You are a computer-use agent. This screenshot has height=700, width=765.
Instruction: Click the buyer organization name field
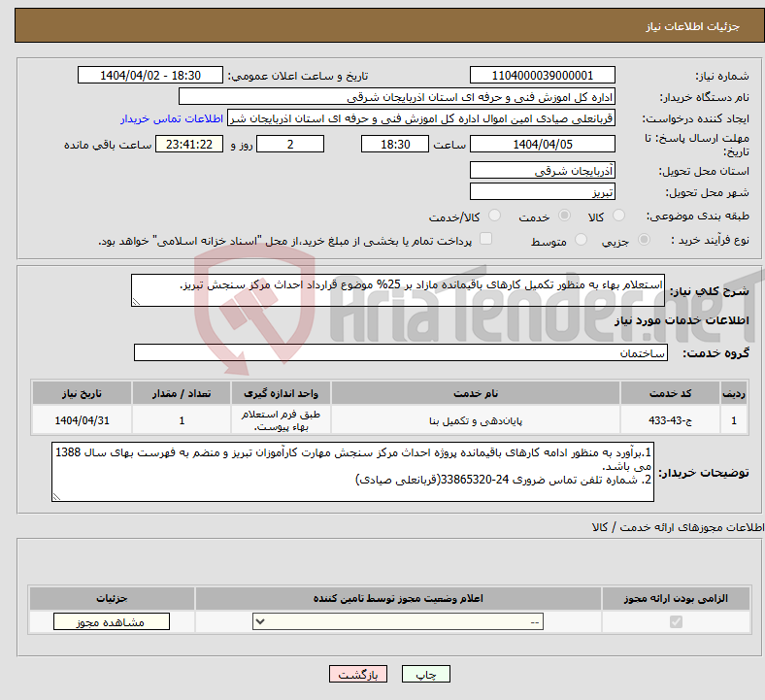(x=397, y=96)
